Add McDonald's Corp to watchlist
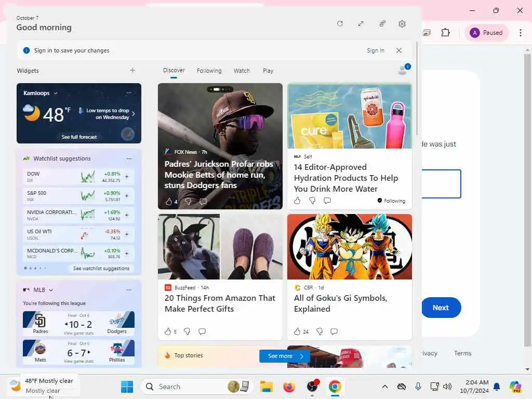 (127, 254)
